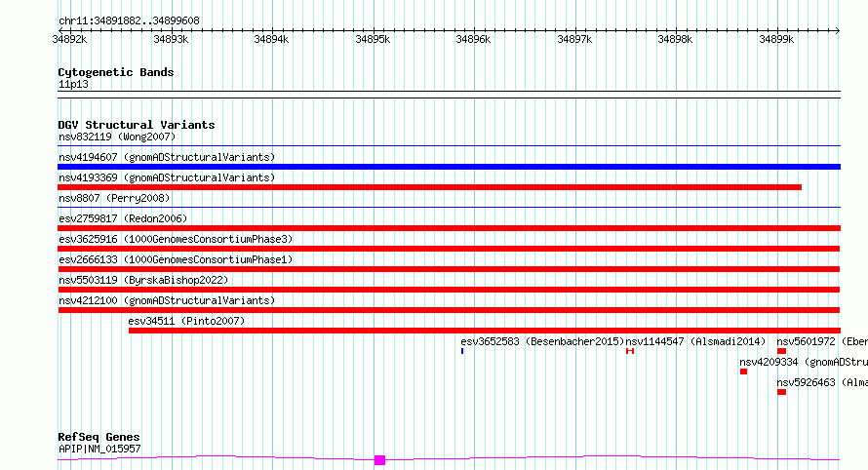868x470 pixels.
Task: Select the esv34511 (Pinto2007) label
Action: pos(186,321)
